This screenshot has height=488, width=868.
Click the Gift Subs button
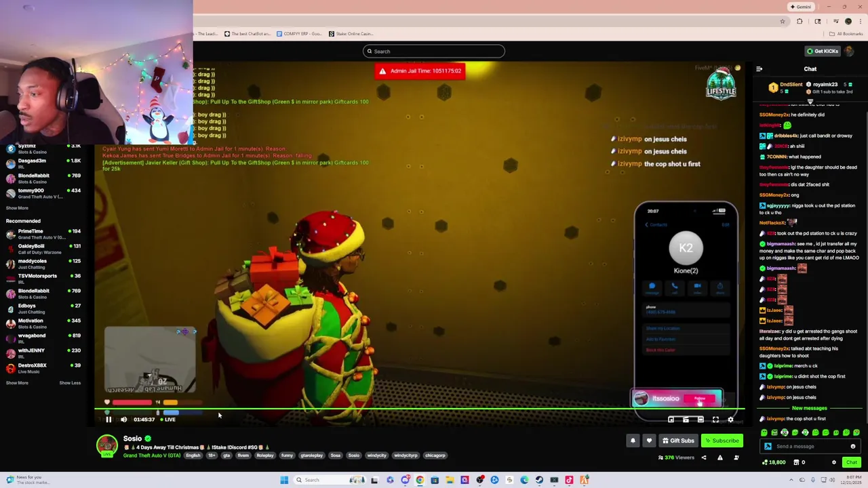click(x=678, y=441)
